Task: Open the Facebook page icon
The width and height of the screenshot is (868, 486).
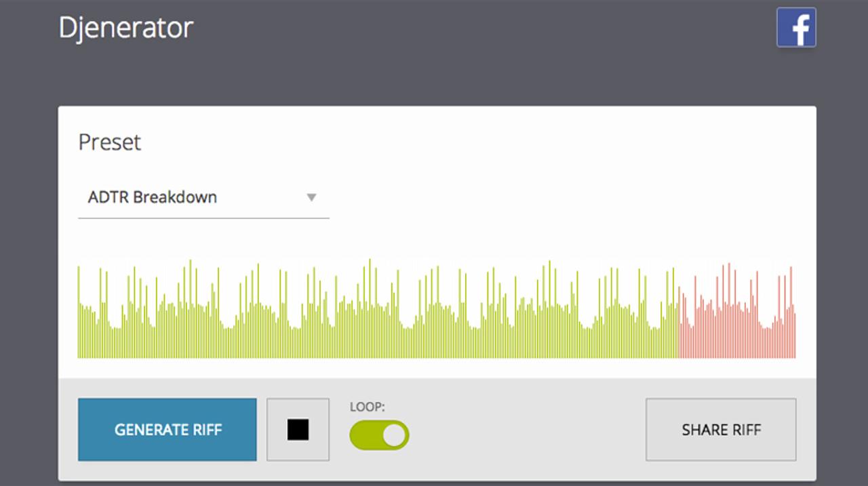Action: (x=796, y=27)
